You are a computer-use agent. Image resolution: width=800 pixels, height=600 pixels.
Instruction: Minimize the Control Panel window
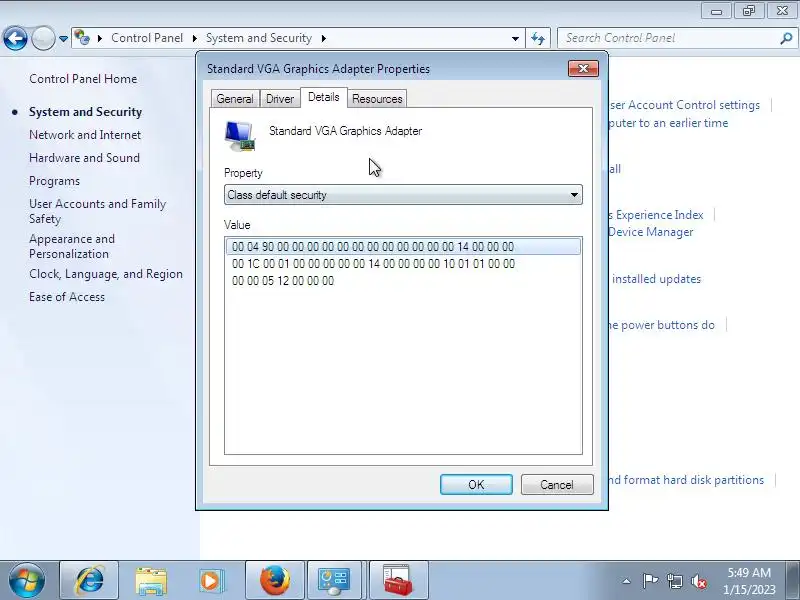point(716,11)
